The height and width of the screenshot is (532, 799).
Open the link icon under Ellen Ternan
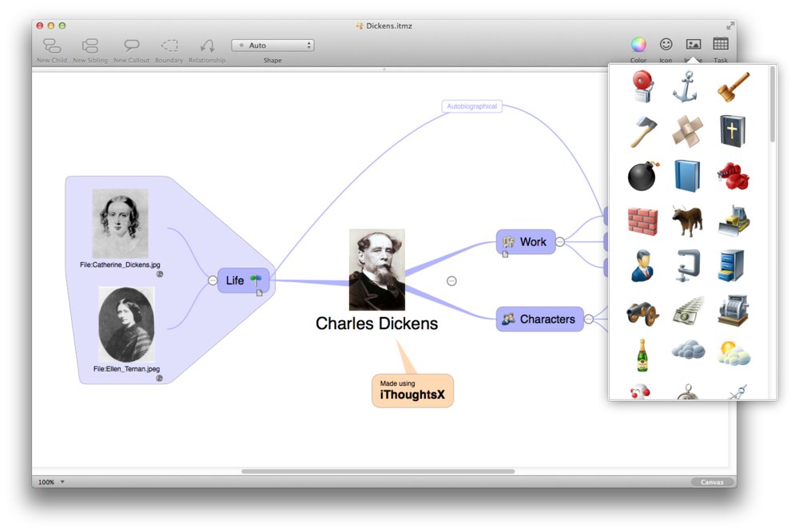(159, 378)
